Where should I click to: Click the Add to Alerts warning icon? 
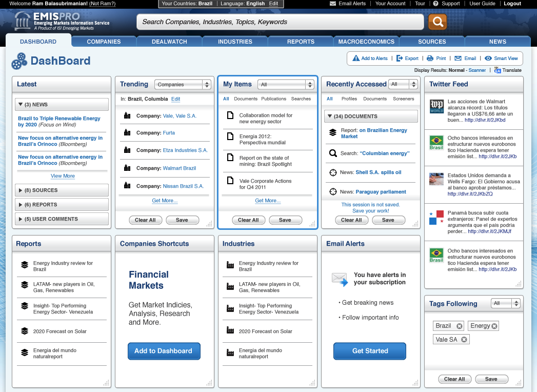(356, 58)
